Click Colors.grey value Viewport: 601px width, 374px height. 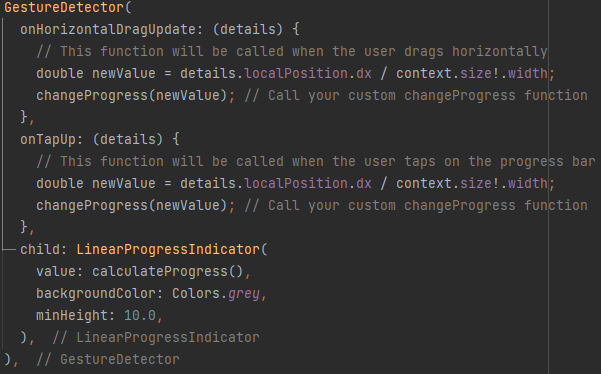click(x=216, y=294)
